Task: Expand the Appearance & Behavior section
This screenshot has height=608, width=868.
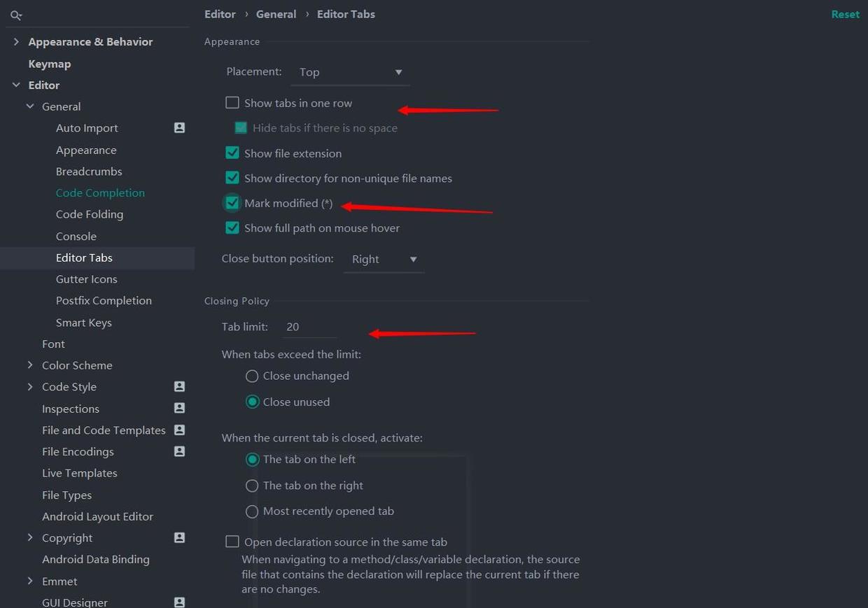Action: (16, 42)
